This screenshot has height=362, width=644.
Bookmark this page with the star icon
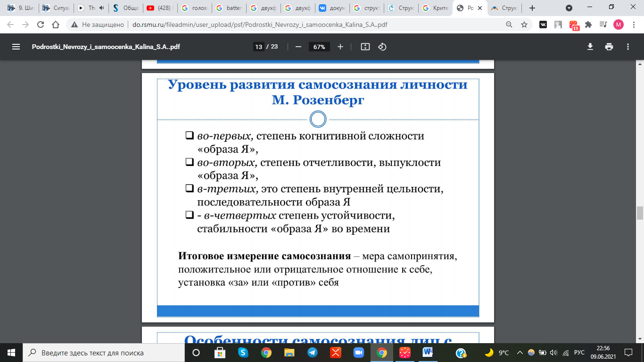click(524, 25)
